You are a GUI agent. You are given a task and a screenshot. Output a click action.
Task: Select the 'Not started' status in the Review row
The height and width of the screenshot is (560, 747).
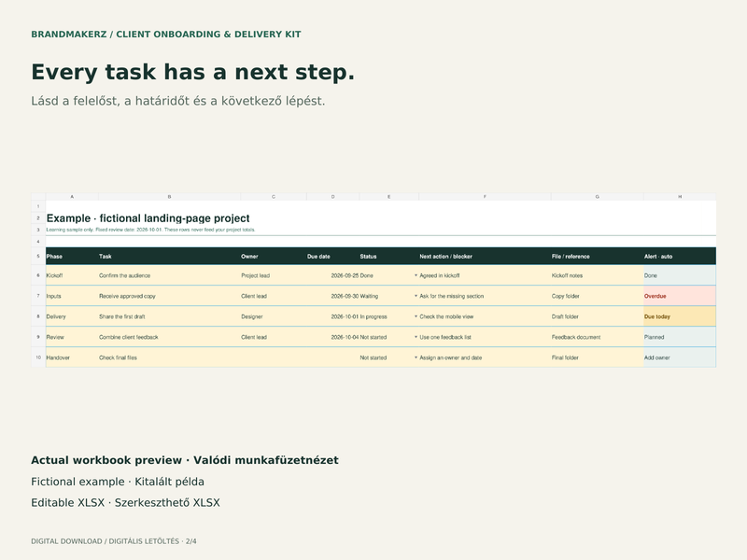388,337
